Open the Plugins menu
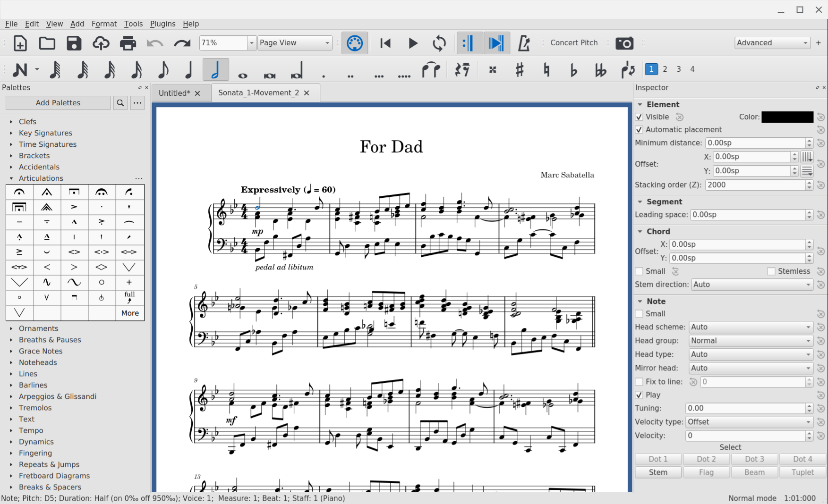This screenshot has height=504, width=828. click(162, 24)
